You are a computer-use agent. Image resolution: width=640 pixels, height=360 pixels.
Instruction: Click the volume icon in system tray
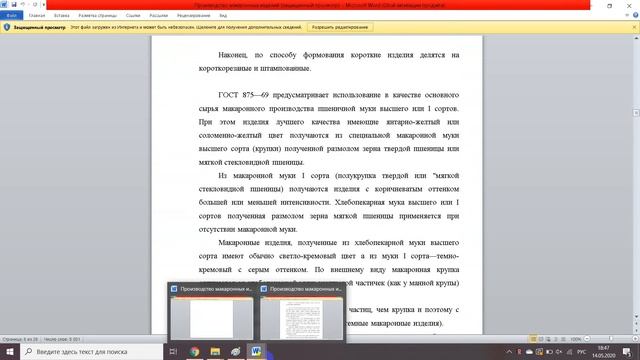559,352
